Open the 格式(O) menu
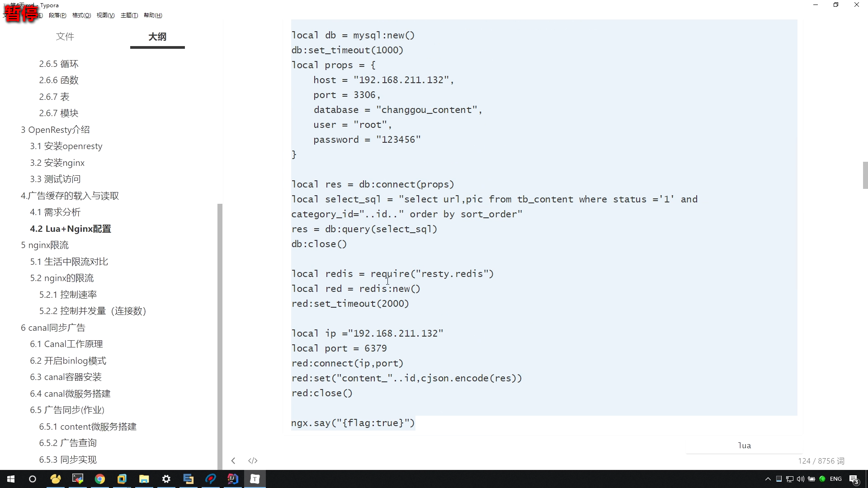868x488 pixels. (81, 15)
